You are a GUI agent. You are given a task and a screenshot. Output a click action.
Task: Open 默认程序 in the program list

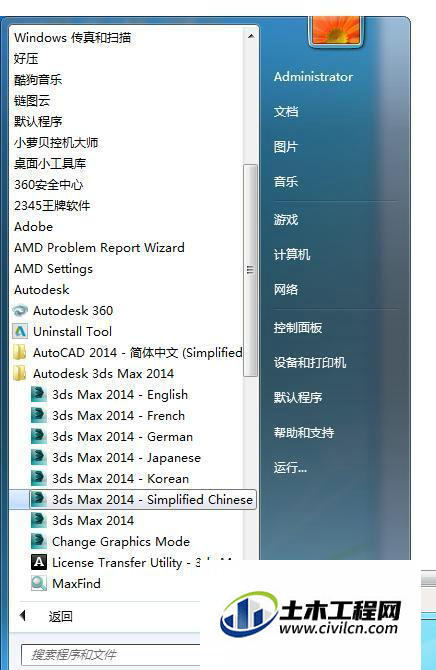[38, 121]
